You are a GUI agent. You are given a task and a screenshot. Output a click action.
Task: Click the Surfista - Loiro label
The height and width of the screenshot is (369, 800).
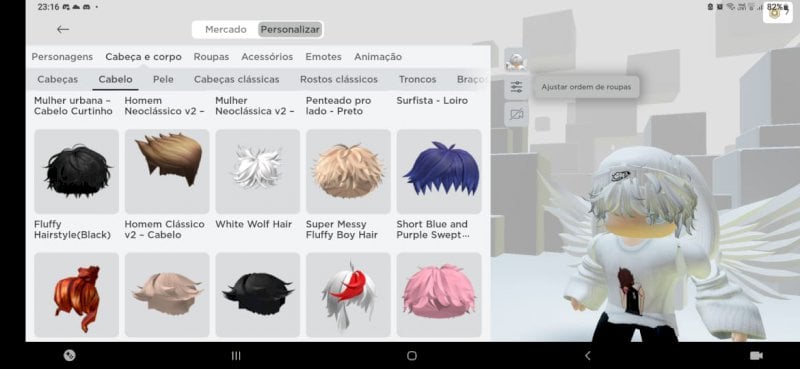(x=432, y=101)
